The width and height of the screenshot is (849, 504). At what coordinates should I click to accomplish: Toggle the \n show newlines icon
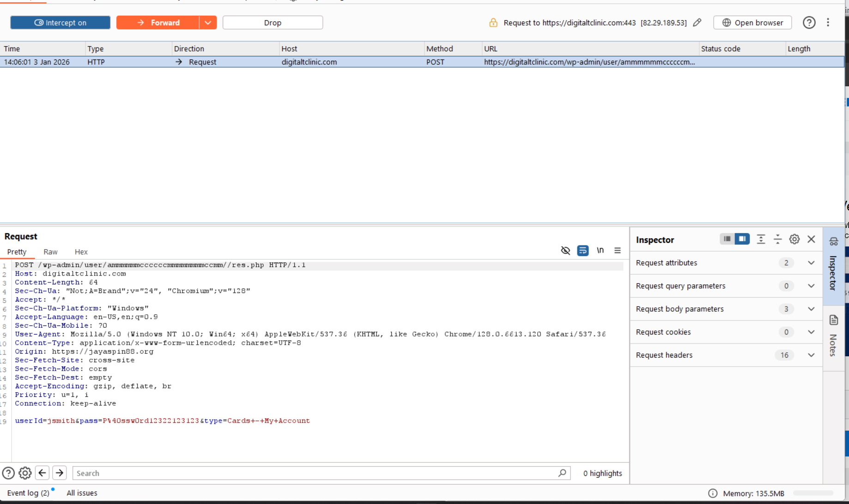pos(600,251)
